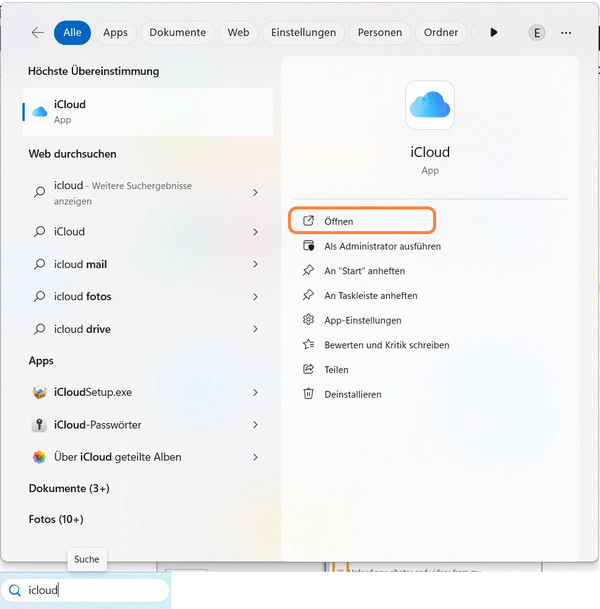Switch to the Einstellungen filter tab

[x=303, y=33]
